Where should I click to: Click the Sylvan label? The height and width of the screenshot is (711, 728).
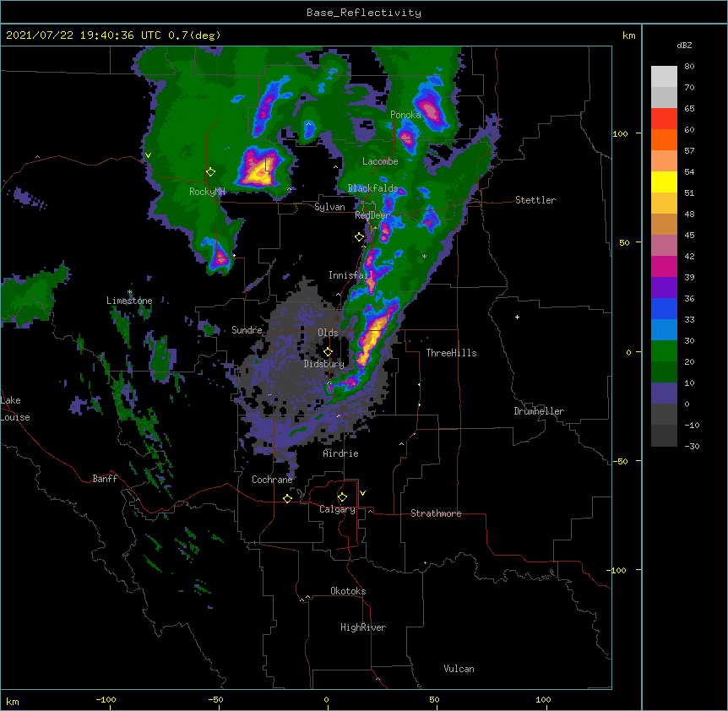(x=329, y=207)
